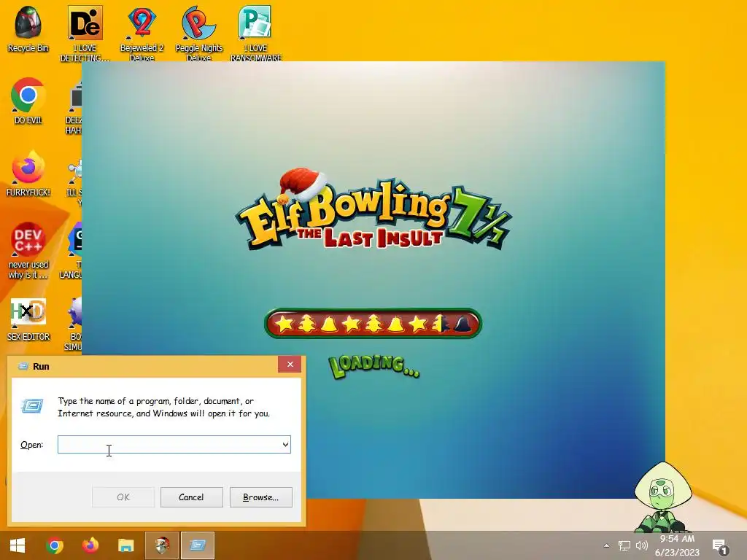Viewport: 747px width, 560px height.
Task: Click Browse... in the Run dialog
Action: pyautogui.click(x=260, y=497)
